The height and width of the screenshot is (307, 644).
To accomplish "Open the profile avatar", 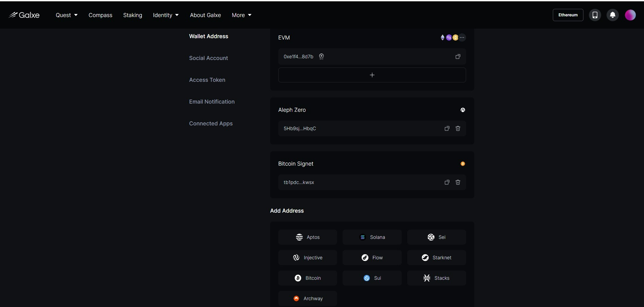I will (x=630, y=15).
